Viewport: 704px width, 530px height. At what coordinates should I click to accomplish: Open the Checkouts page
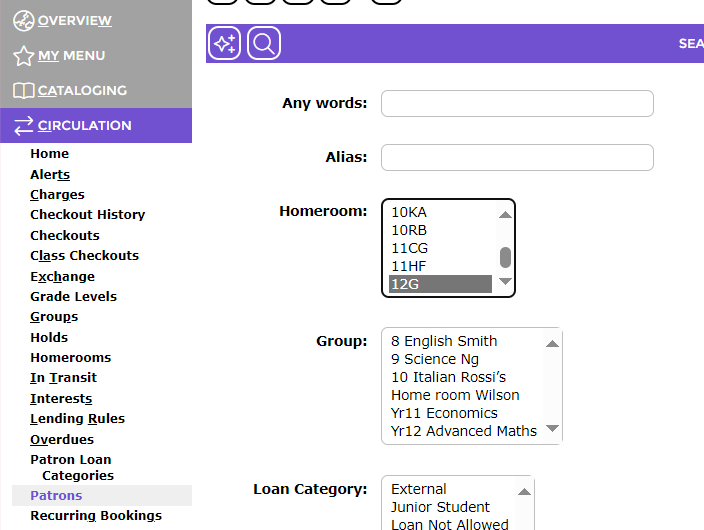[x=65, y=235]
